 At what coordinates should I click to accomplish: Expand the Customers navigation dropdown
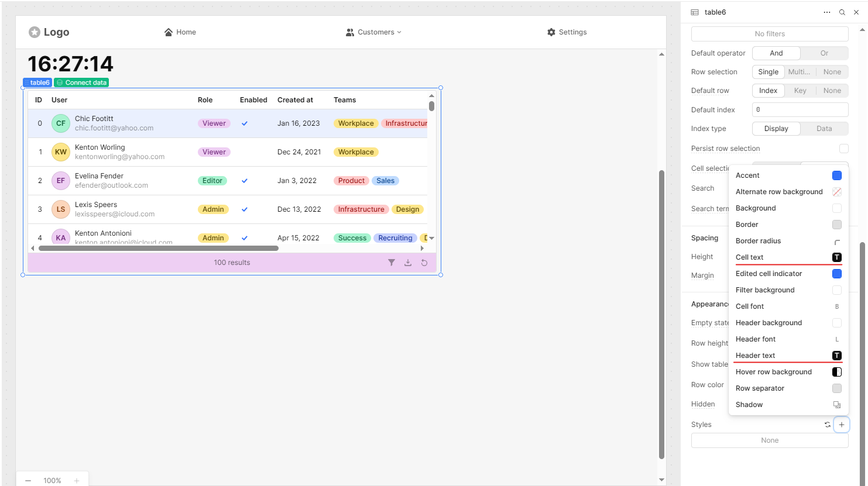click(373, 32)
